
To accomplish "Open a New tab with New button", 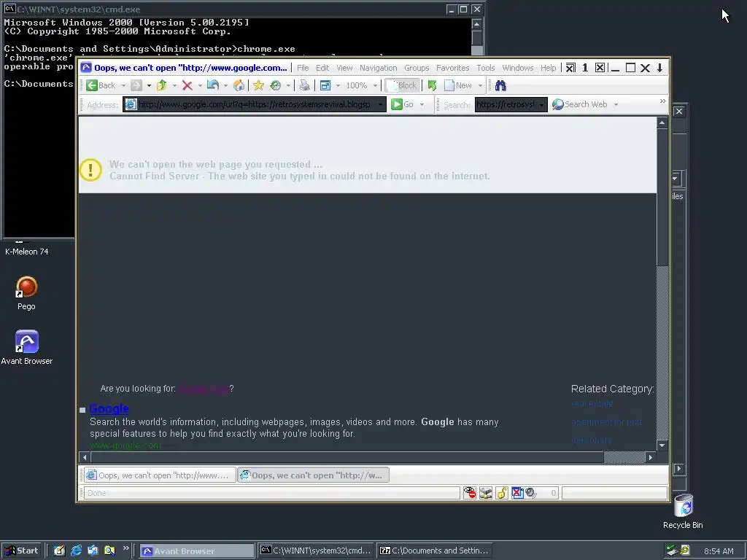I will pyautogui.click(x=458, y=86).
